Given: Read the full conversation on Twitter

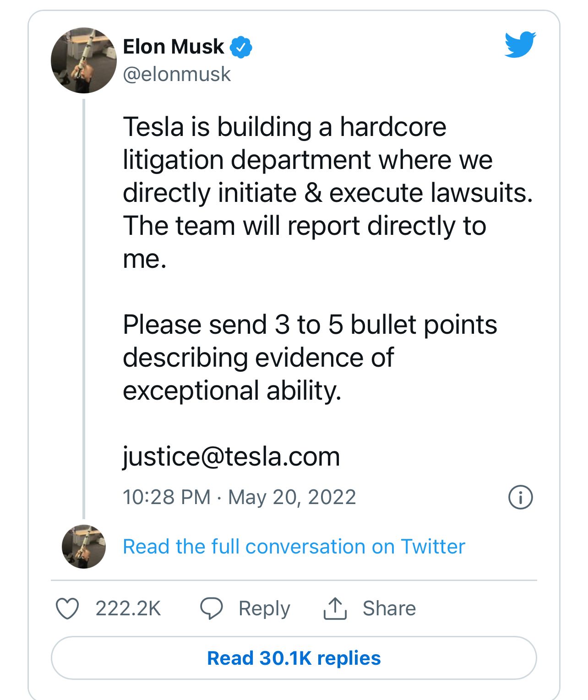Looking at the screenshot, I should pyautogui.click(x=294, y=547).
